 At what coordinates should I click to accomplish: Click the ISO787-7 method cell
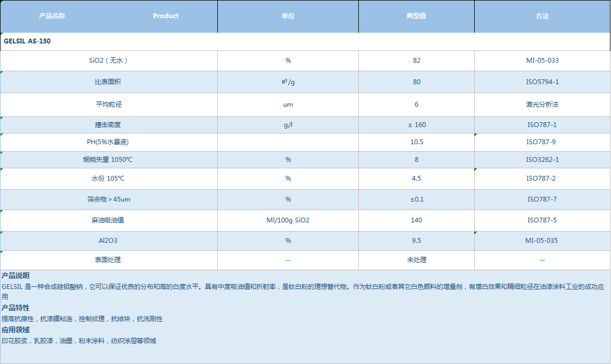542,200
